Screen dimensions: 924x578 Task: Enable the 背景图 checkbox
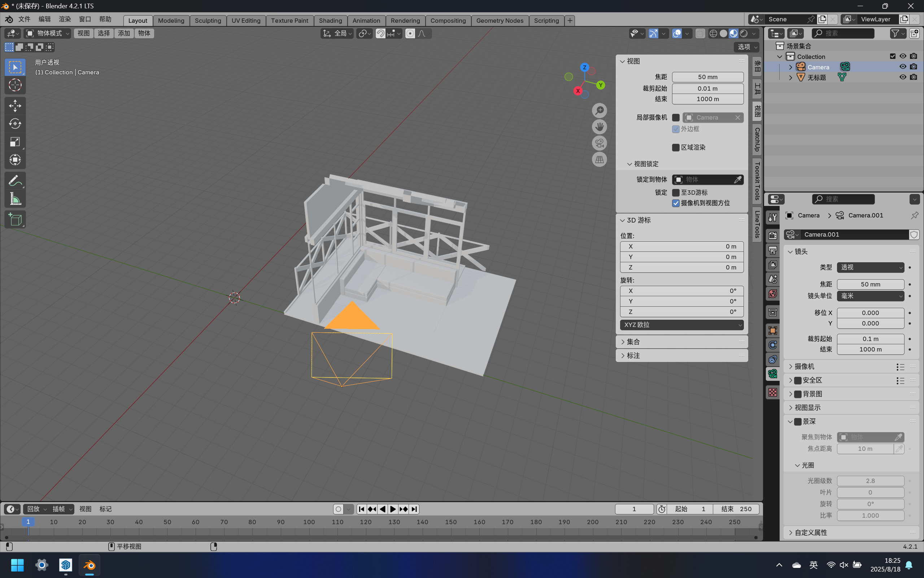798,394
